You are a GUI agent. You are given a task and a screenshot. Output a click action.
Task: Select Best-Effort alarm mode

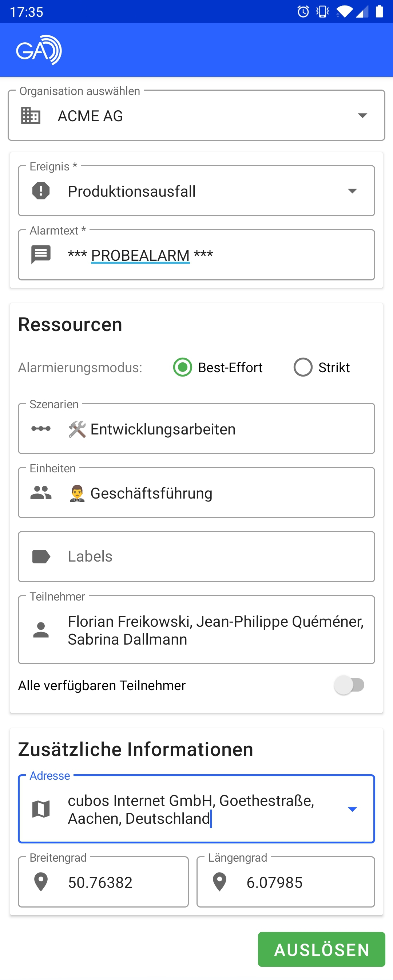183,367
